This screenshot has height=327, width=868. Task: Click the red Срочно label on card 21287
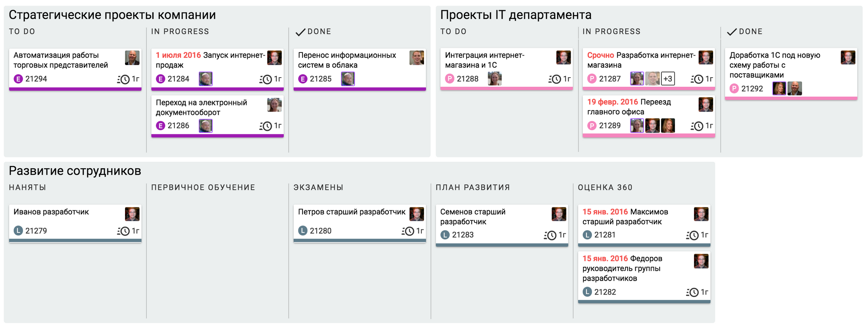600,55
